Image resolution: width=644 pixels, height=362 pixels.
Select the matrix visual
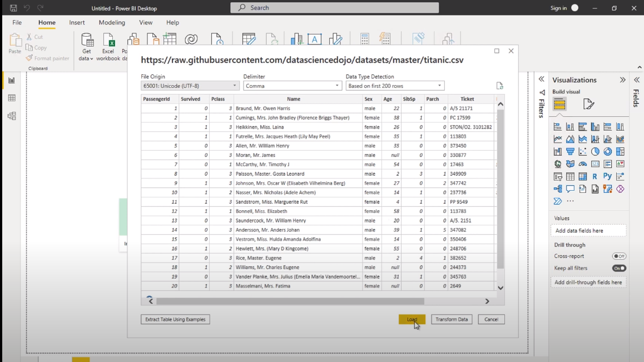[582, 177]
